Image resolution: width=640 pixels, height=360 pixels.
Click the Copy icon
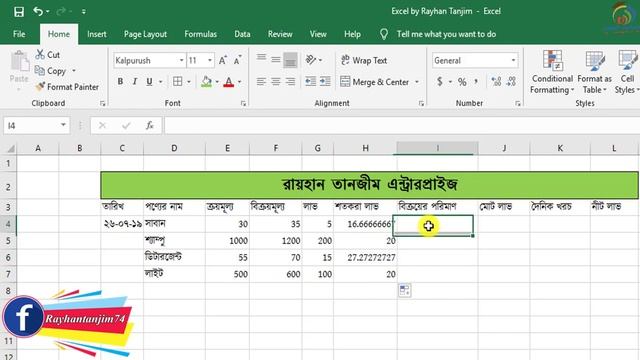[x=40, y=71]
